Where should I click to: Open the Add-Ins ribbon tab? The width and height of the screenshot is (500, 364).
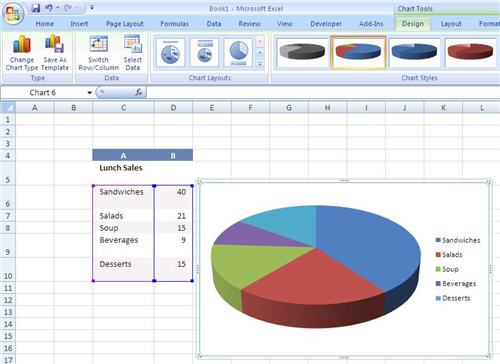coord(371,24)
